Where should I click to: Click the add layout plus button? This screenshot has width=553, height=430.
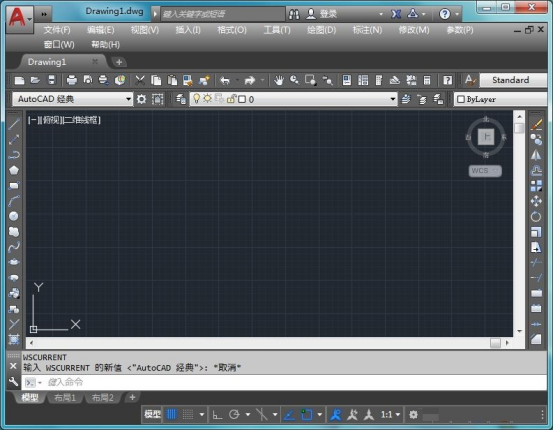tap(132, 398)
